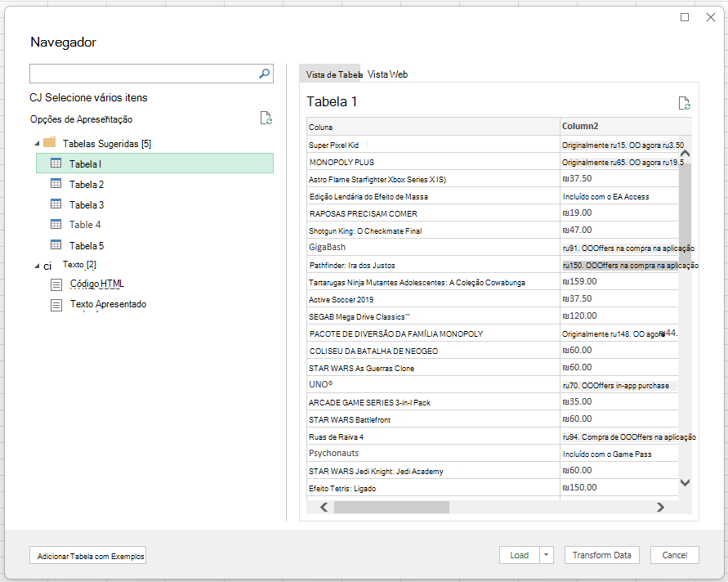Image resolution: width=728 pixels, height=582 pixels.
Task: Maximize the Navegador dialog
Action: [x=685, y=17]
